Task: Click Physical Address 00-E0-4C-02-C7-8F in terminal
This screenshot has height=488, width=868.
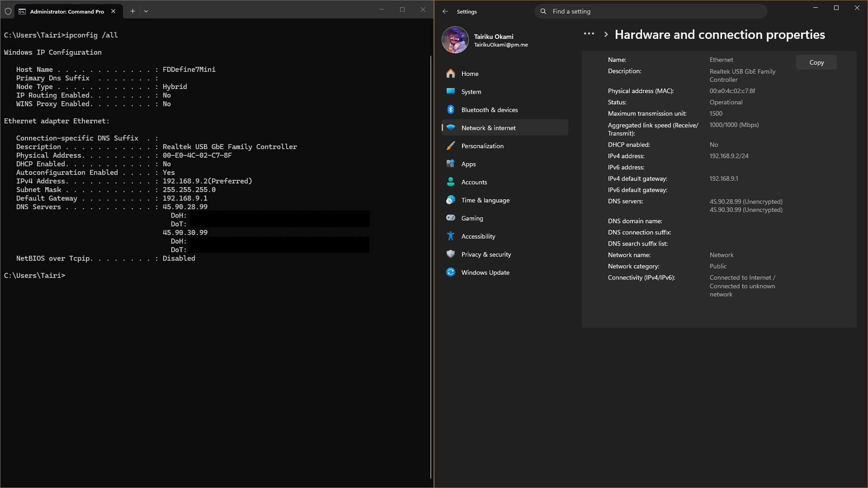Action: coord(197,155)
